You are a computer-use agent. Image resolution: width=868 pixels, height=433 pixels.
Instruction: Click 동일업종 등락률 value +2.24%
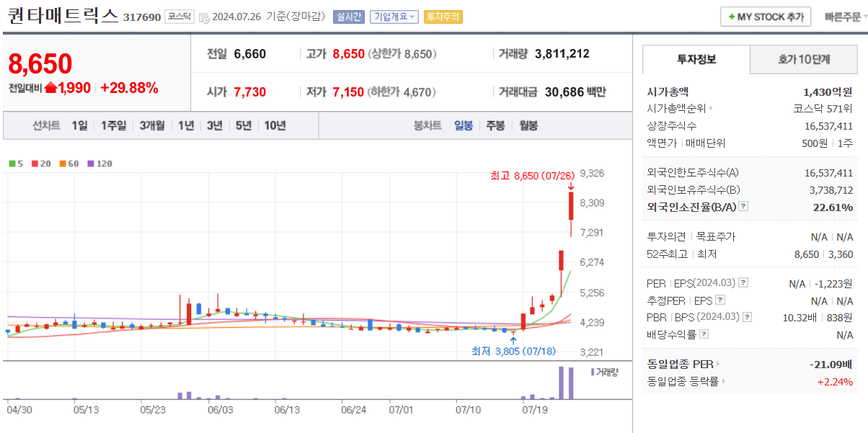[835, 381]
